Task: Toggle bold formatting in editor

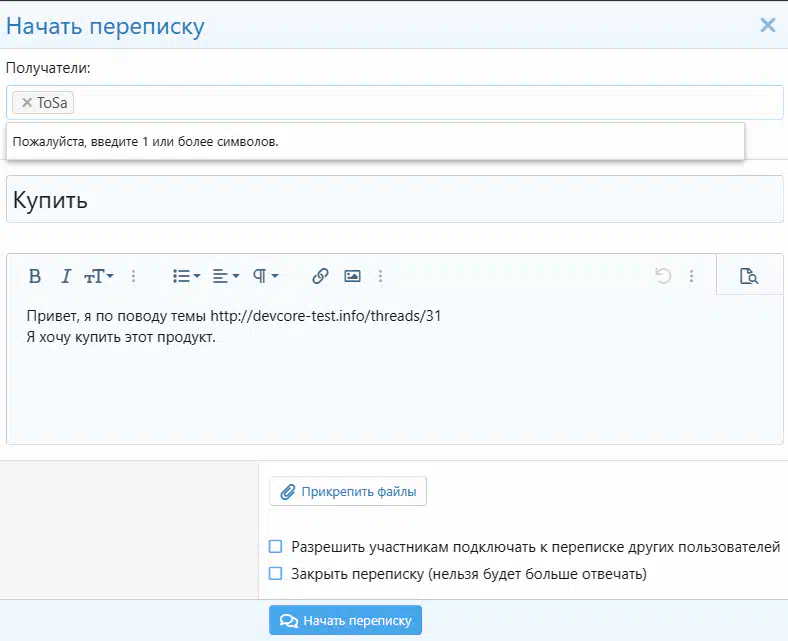Action: tap(34, 276)
